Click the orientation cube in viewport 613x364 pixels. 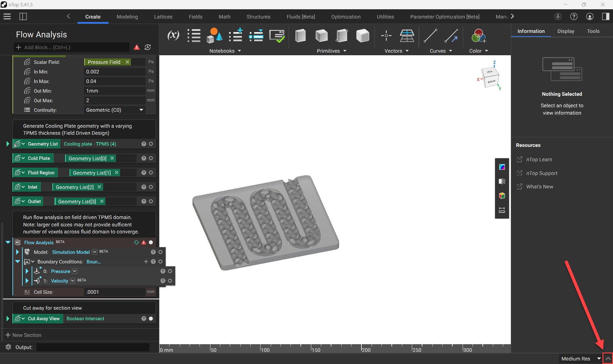click(490, 77)
